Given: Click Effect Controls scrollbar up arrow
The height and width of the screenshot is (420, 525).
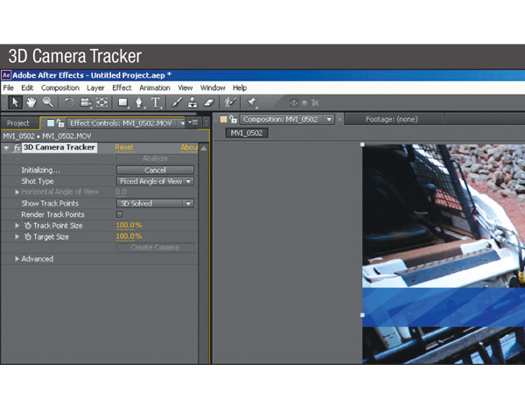Looking at the screenshot, I should [204, 148].
